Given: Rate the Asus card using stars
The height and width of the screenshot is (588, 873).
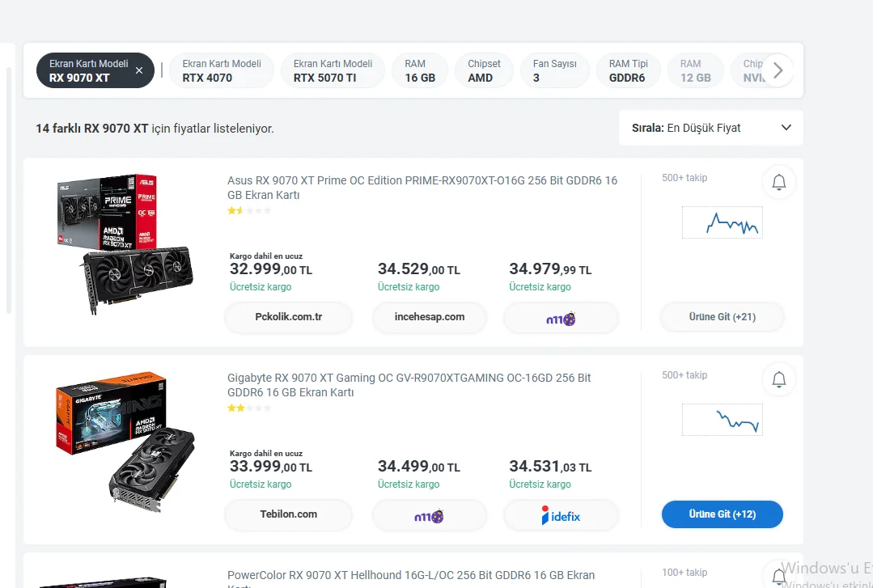Looking at the screenshot, I should pos(249,211).
